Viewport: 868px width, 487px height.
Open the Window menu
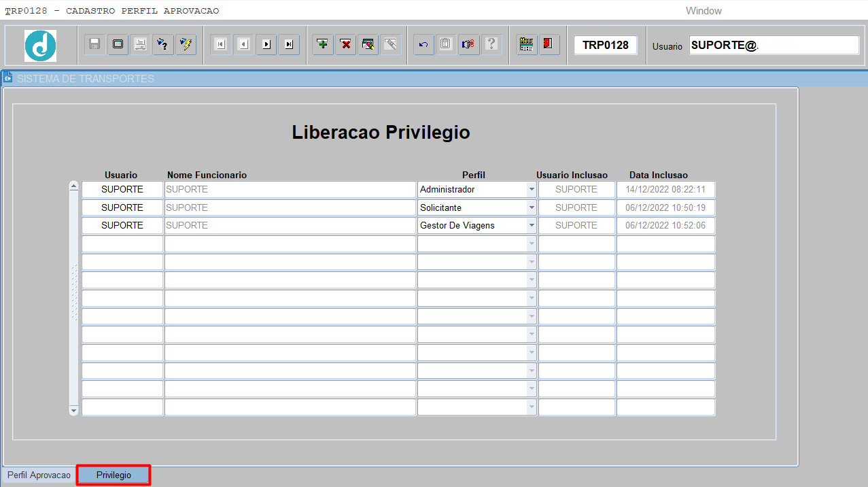tap(704, 11)
